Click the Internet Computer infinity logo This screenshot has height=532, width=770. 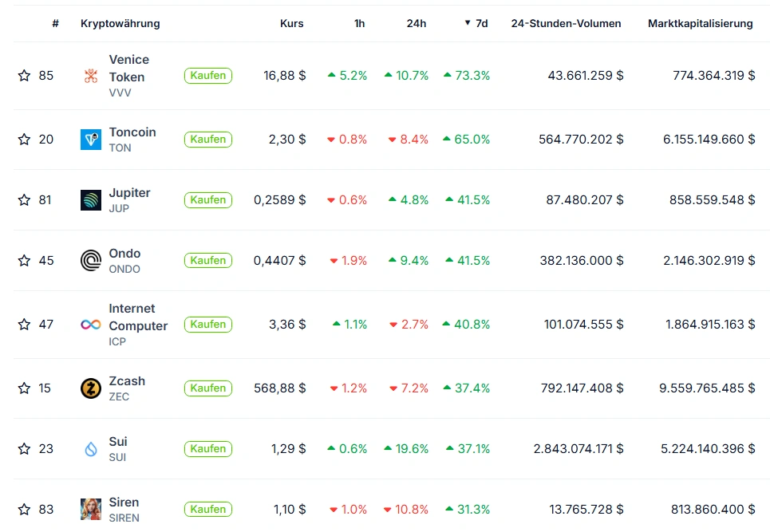coord(91,325)
